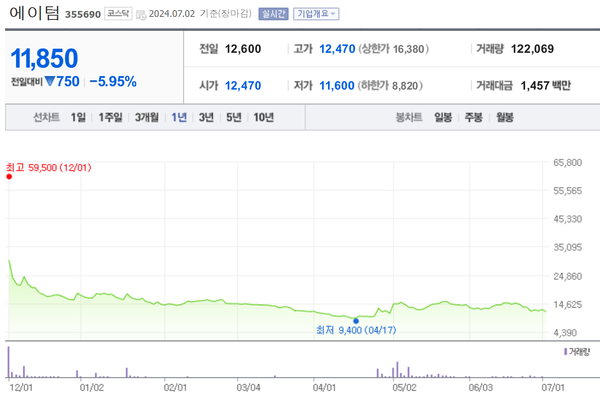
Task: Show the 10년 line chart
Action: tap(264, 117)
